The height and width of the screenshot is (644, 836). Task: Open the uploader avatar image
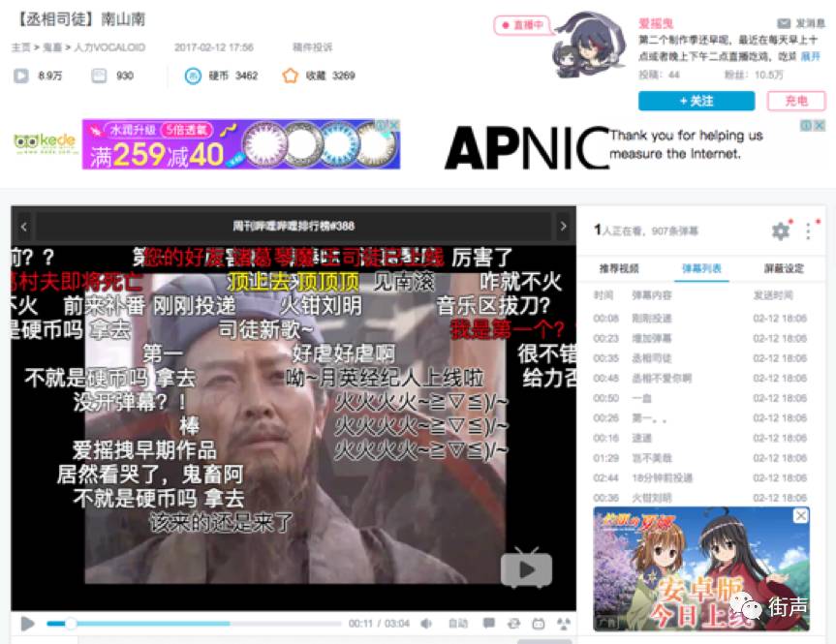pyautogui.click(x=588, y=46)
